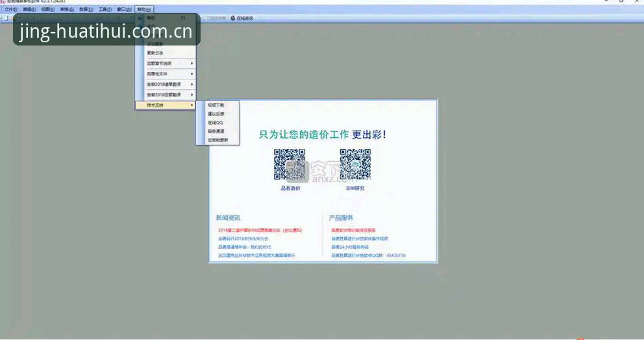Click the 品茗造价 label under the QR code

tap(290, 189)
